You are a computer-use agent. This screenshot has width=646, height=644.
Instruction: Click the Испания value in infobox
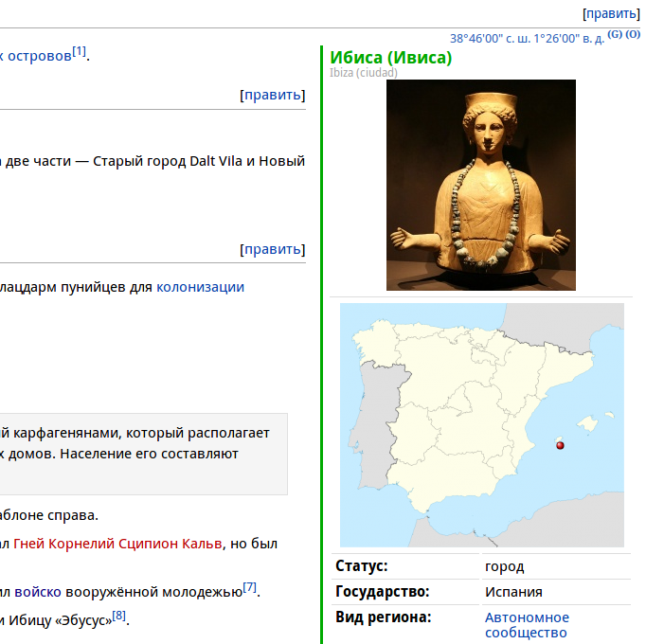click(513, 592)
